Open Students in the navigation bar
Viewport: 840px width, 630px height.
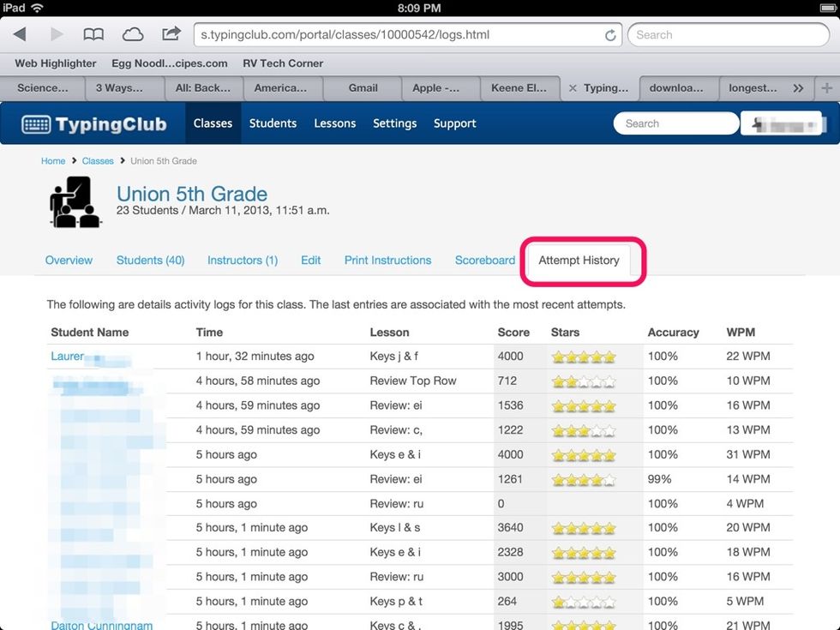click(x=273, y=123)
